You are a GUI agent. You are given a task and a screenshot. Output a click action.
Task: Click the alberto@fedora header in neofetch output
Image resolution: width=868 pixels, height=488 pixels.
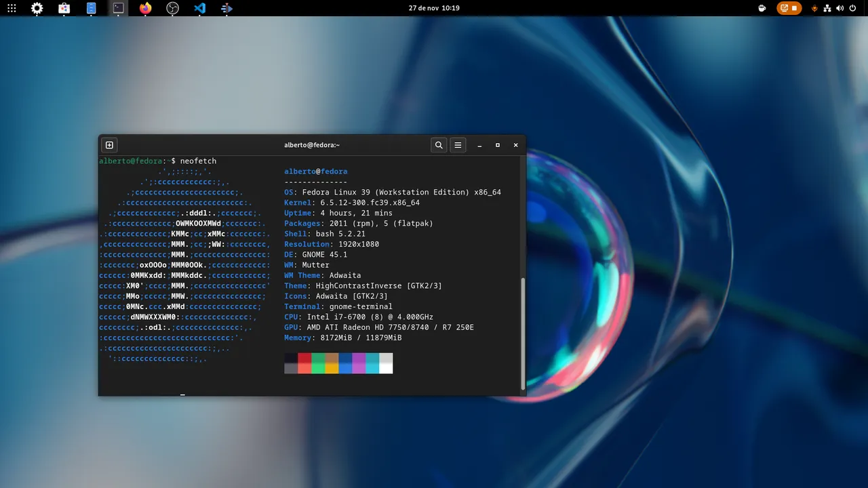316,171
